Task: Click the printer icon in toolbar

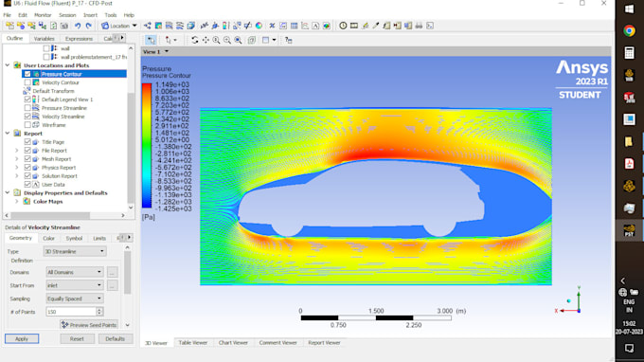Action: click(419, 26)
